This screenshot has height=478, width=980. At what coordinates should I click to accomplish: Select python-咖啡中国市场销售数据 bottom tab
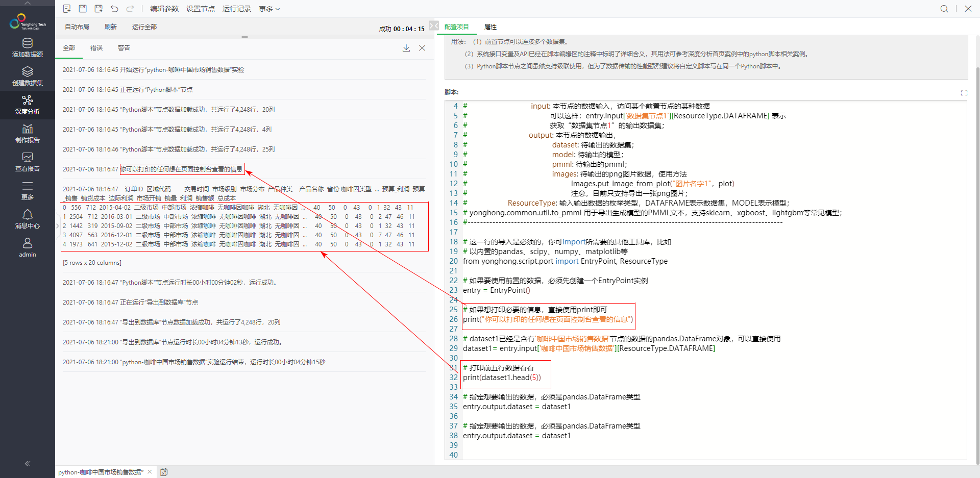click(101, 472)
